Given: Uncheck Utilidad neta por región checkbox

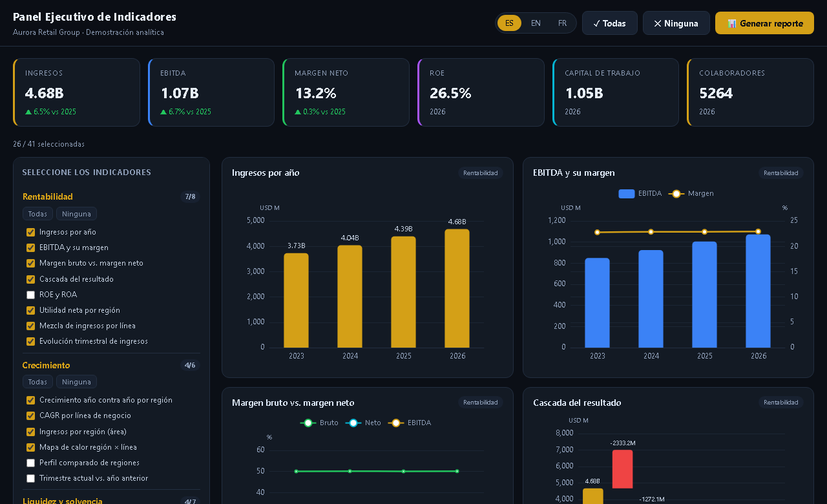Looking at the screenshot, I should pyautogui.click(x=30, y=310).
